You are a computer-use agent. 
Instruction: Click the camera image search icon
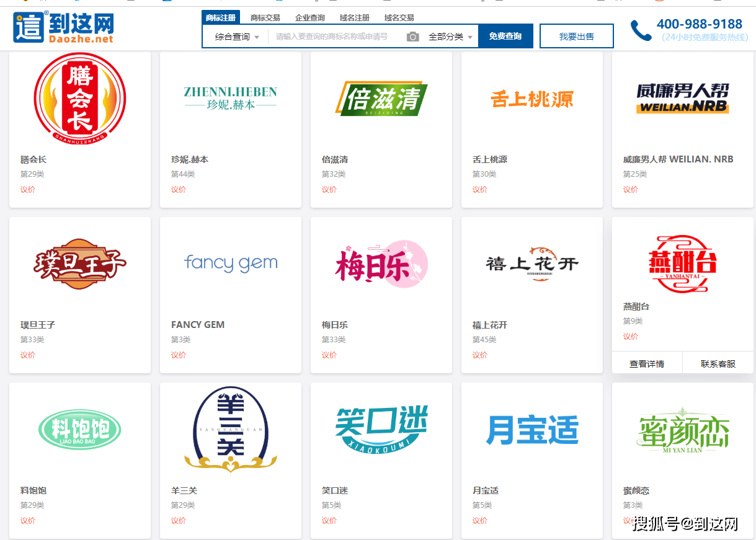(x=413, y=37)
